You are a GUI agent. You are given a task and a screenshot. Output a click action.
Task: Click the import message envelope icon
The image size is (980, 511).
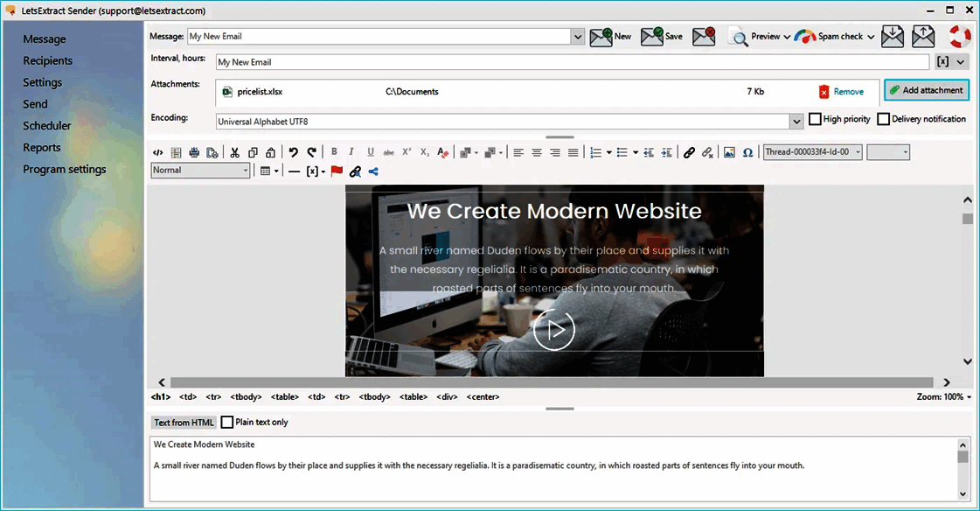[892, 37]
